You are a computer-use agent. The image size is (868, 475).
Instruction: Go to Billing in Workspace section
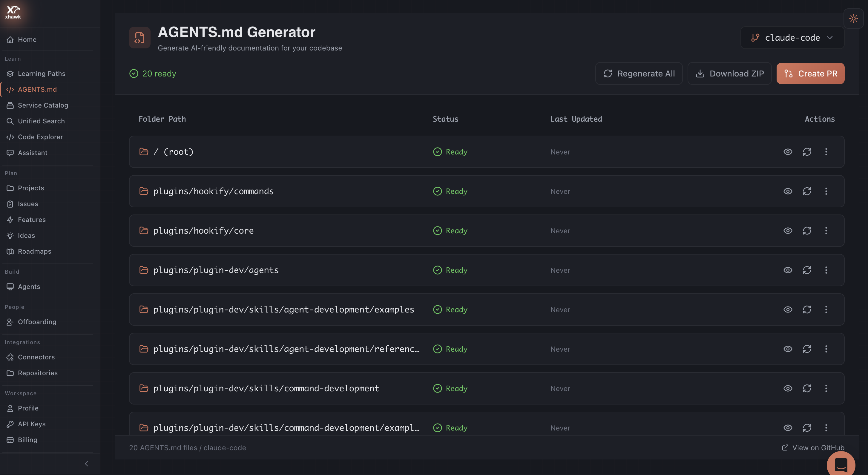27,440
